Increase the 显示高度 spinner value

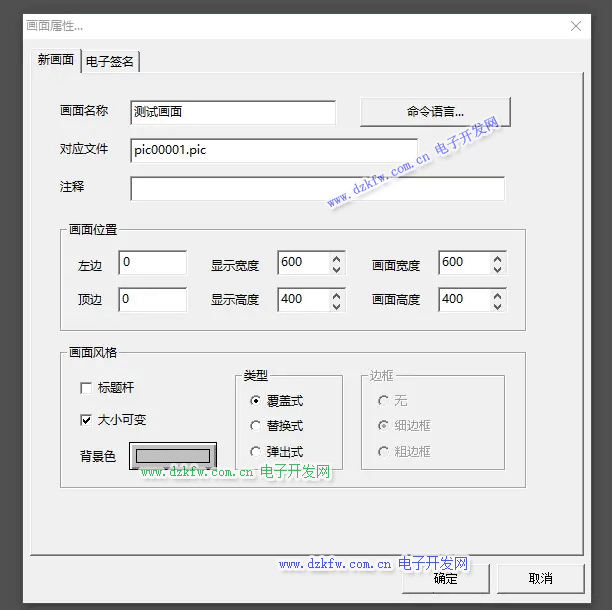[336, 294]
